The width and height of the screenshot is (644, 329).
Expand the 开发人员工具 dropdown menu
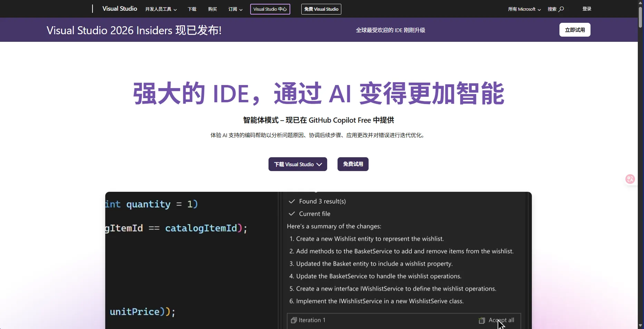tap(161, 9)
